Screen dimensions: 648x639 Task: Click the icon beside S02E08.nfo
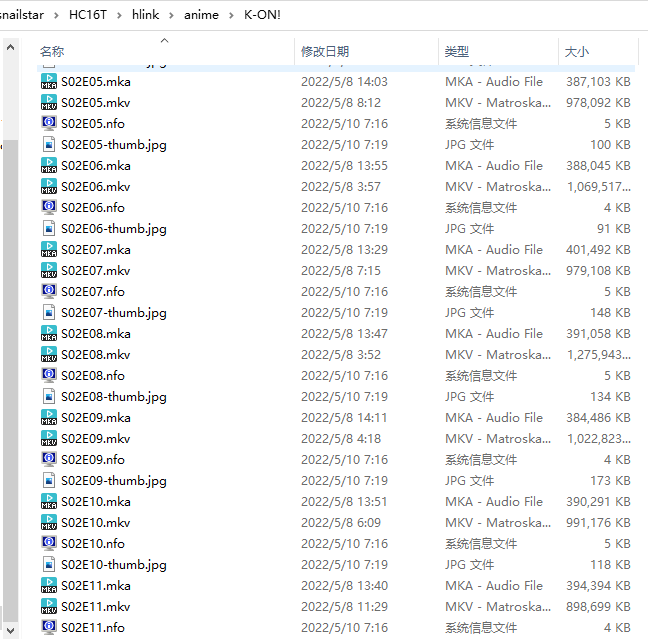[x=49, y=375]
